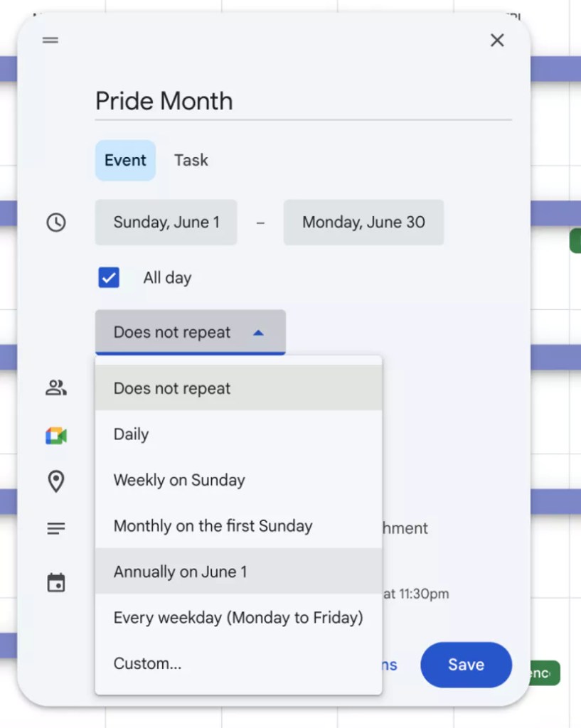The image size is (581, 728).
Task: Click the Google Meet video icon
Action: (x=56, y=436)
